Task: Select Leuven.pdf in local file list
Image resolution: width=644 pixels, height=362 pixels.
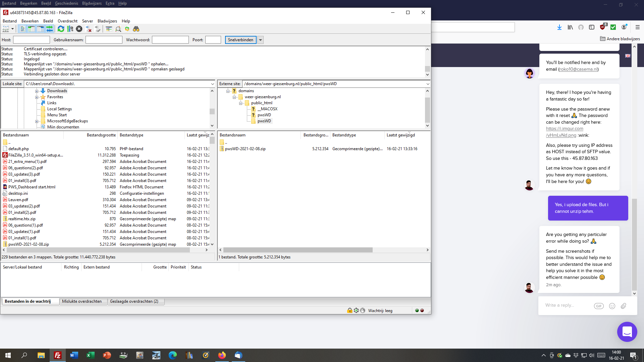Action: (x=18, y=200)
